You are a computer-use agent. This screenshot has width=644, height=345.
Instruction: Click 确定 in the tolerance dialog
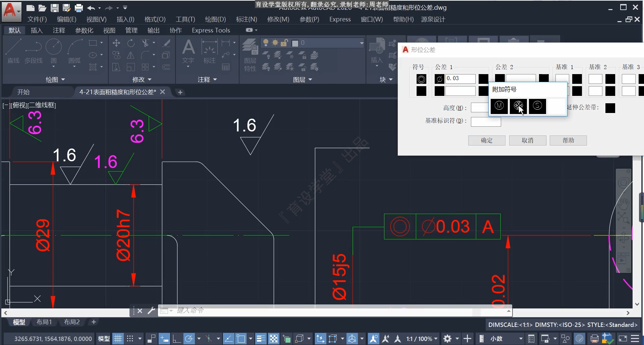487,140
